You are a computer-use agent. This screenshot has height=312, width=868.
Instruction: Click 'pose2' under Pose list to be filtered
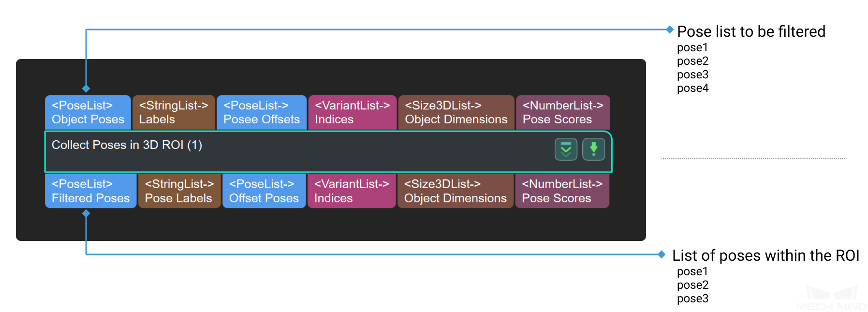[692, 61]
